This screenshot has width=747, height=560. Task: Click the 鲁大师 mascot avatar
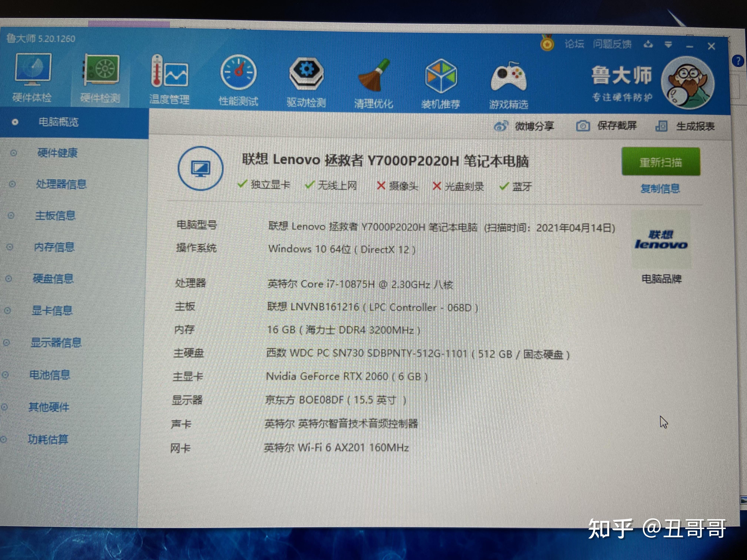click(688, 82)
